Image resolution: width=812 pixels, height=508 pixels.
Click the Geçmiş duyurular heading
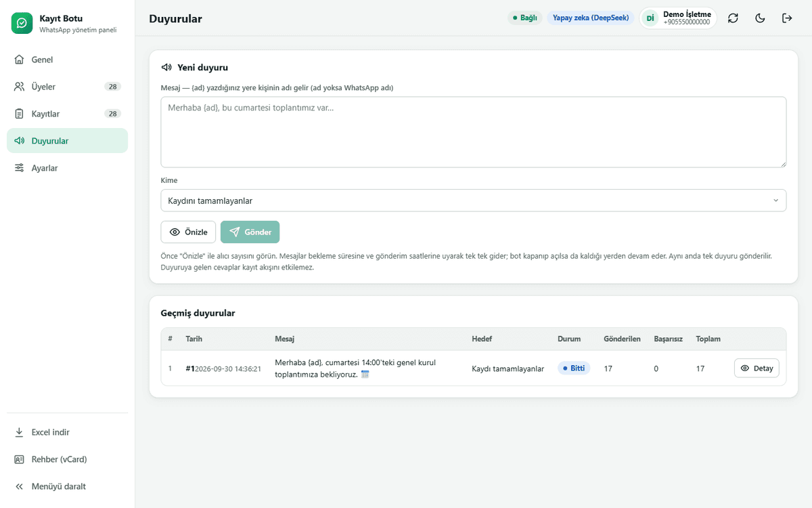tap(198, 313)
